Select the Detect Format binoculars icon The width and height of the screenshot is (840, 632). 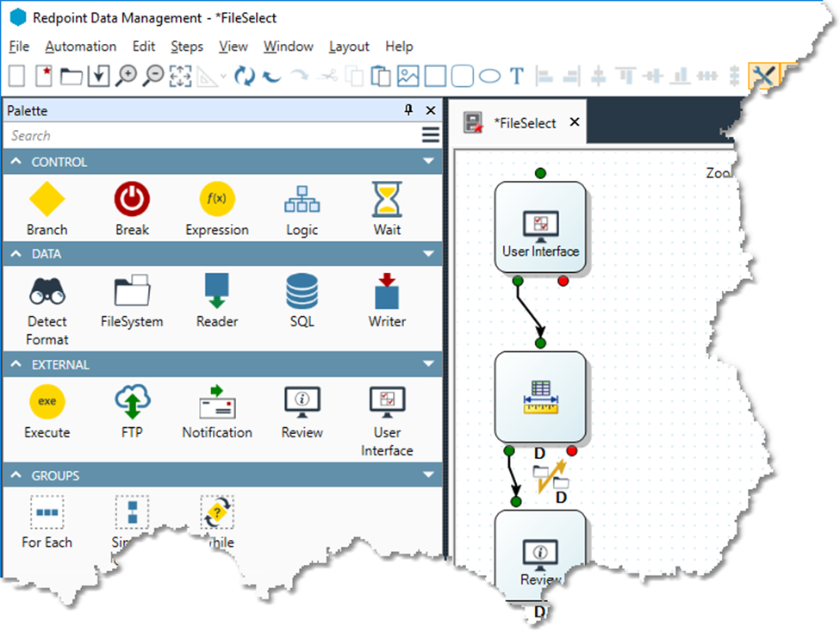tap(47, 292)
